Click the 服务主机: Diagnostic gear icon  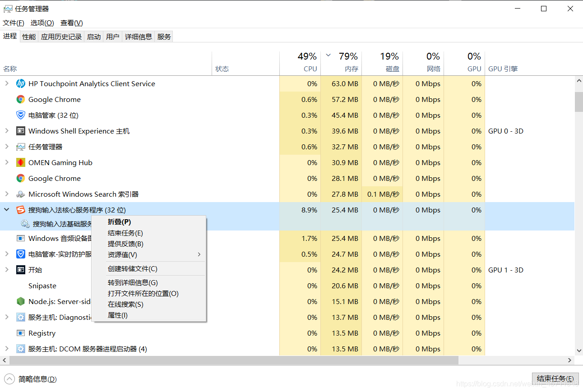[20, 317]
